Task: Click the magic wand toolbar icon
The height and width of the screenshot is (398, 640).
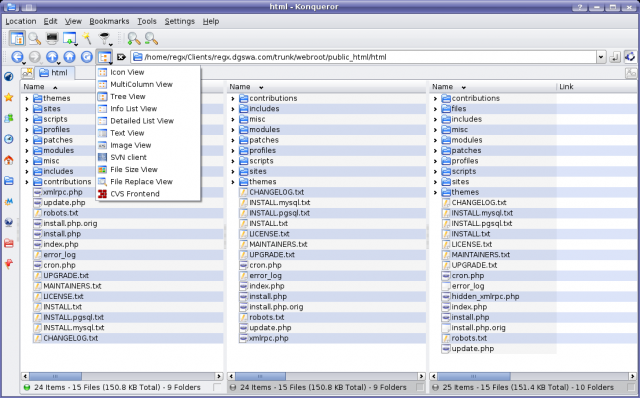Action: (87, 38)
